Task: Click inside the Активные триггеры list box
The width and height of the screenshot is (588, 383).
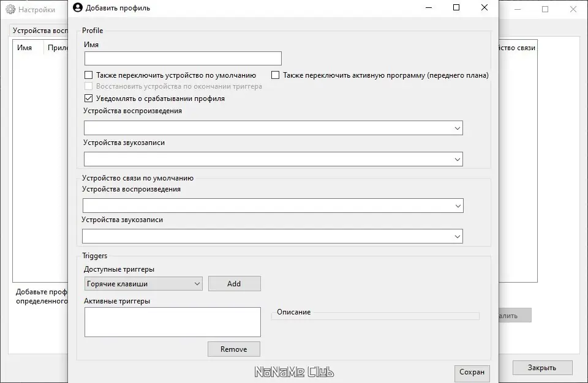Action: pos(172,322)
